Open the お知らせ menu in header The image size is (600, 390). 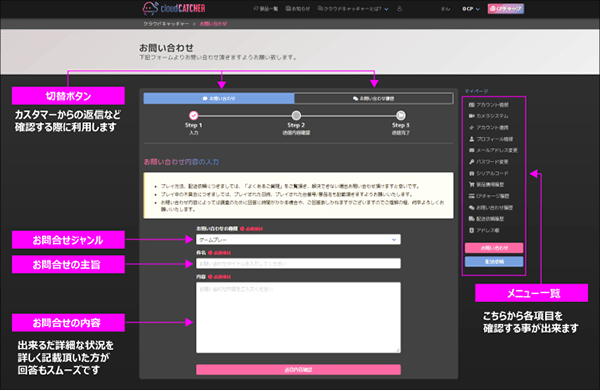[x=297, y=8]
